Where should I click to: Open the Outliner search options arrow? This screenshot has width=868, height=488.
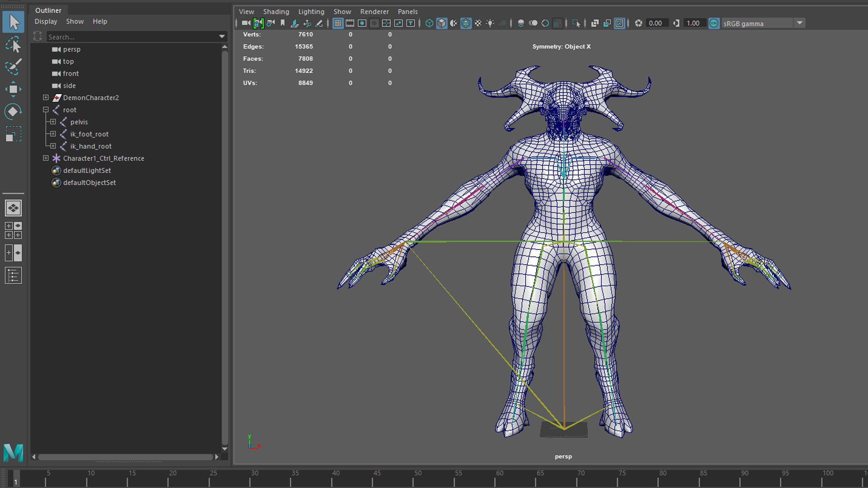(x=222, y=37)
